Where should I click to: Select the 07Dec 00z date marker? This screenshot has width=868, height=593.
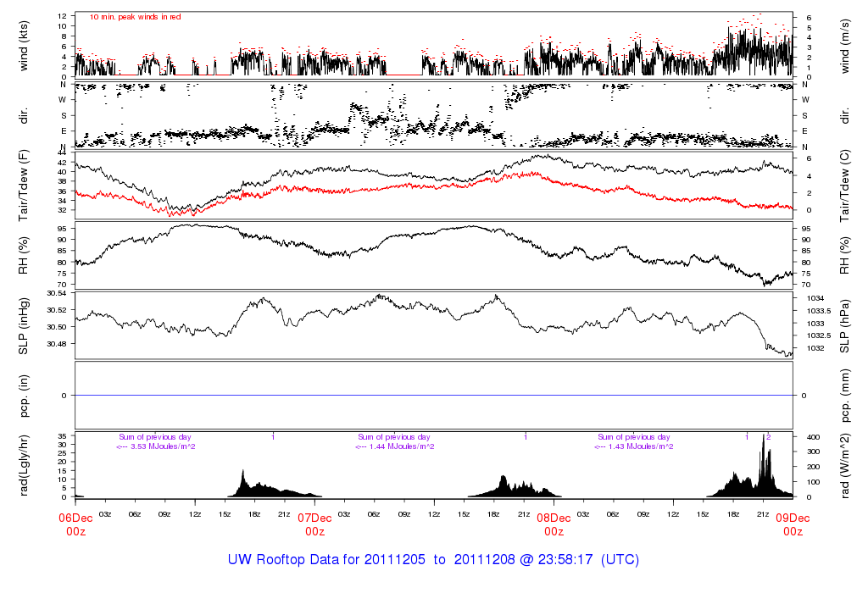(x=314, y=524)
